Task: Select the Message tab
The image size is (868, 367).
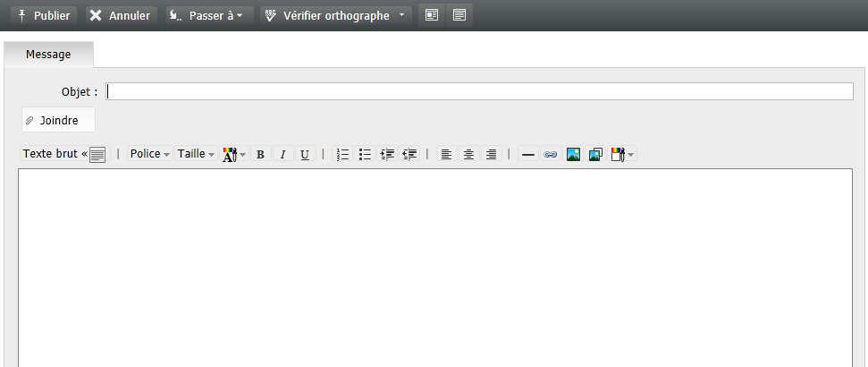Action: 48,55
